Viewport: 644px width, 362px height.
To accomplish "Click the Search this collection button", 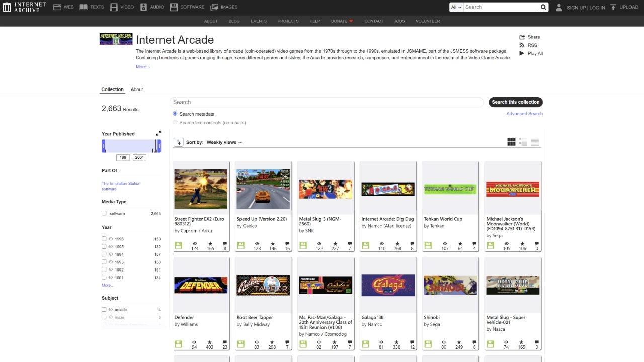I will click(516, 102).
